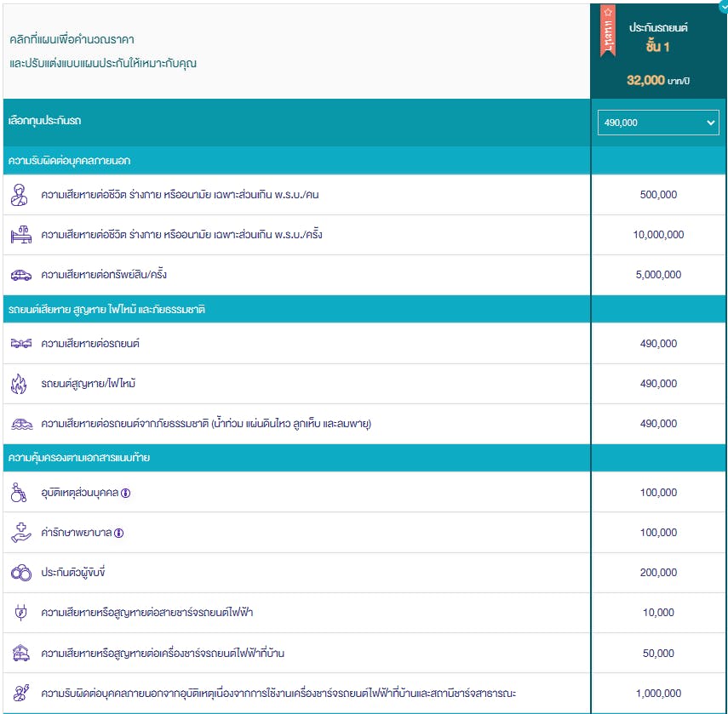Click the recommended ribbon badge on plan card
Image resolution: width=728 pixels, height=714 pixels.
608,31
